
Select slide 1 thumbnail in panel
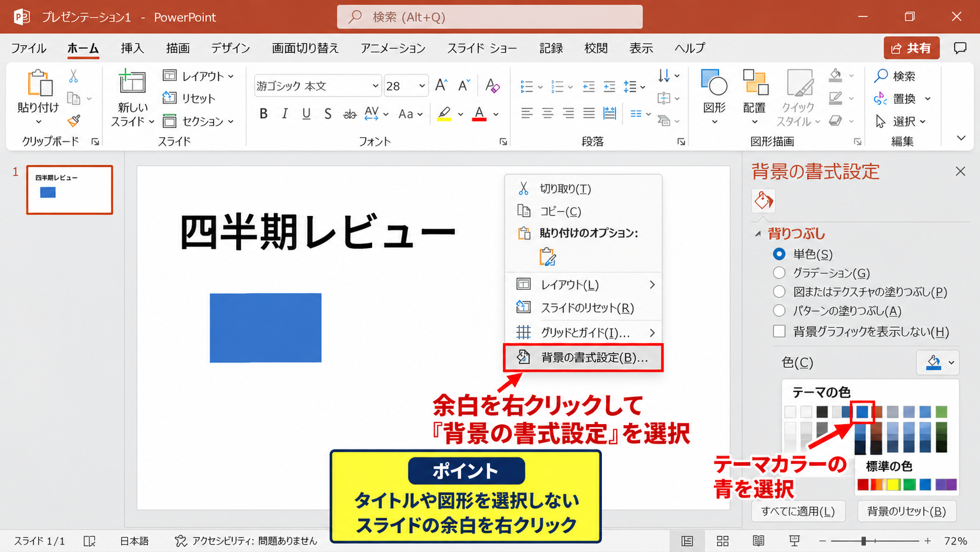[x=69, y=189]
